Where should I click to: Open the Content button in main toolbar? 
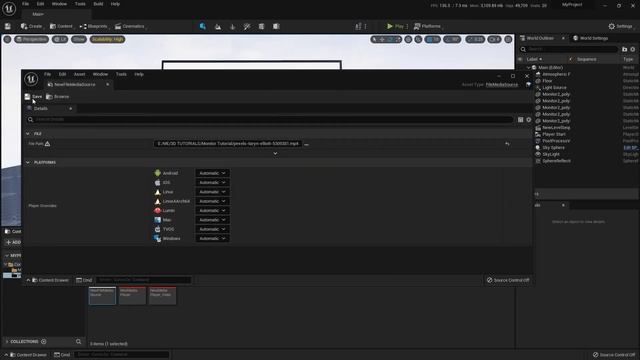tap(61, 27)
